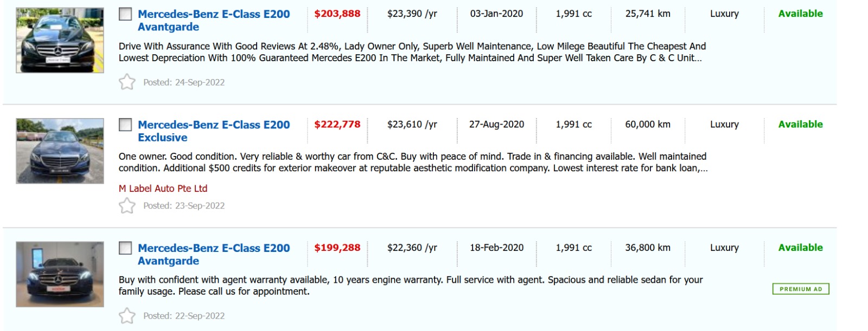This screenshot has height=331, width=868.
Task: View photo of the 25,741 km Mercedes
Action: click(60, 40)
